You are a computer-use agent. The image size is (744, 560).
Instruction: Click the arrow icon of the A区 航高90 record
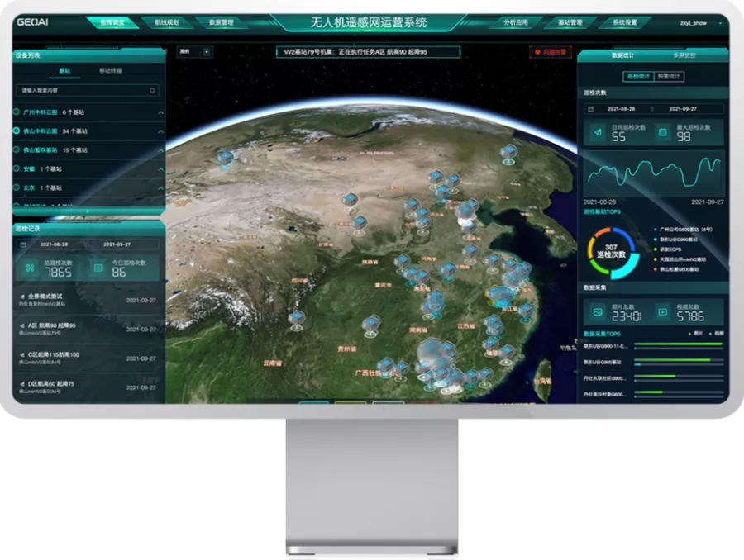pyautogui.click(x=21, y=325)
